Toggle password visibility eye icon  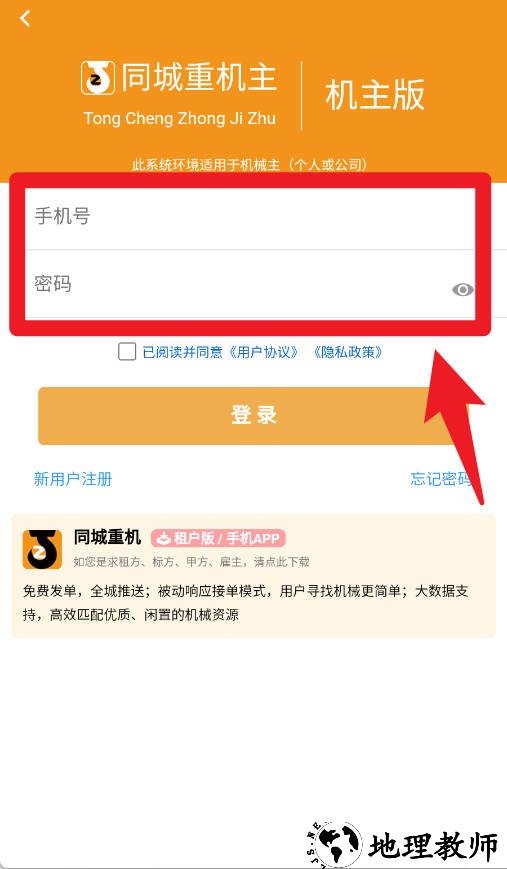pyautogui.click(x=463, y=289)
